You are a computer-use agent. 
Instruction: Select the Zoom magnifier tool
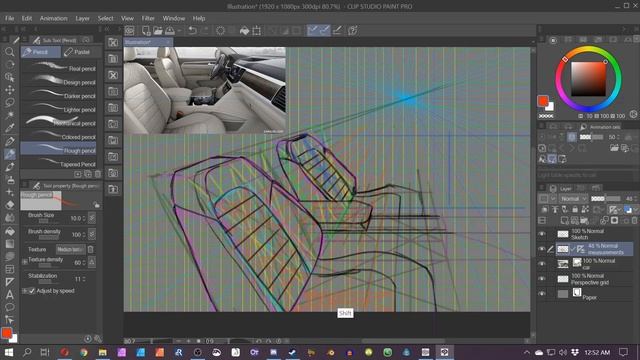(x=9, y=52)
